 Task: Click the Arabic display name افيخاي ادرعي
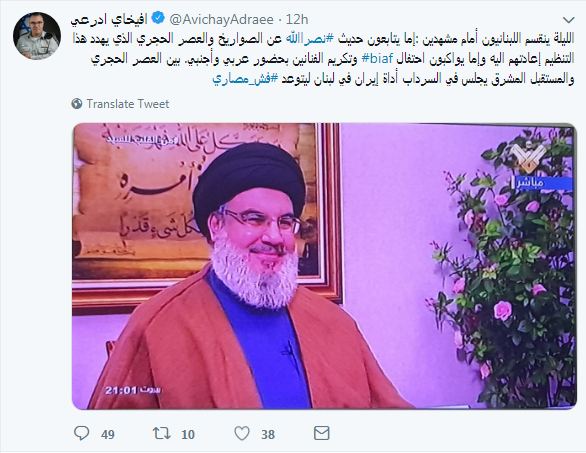(109, 19)
